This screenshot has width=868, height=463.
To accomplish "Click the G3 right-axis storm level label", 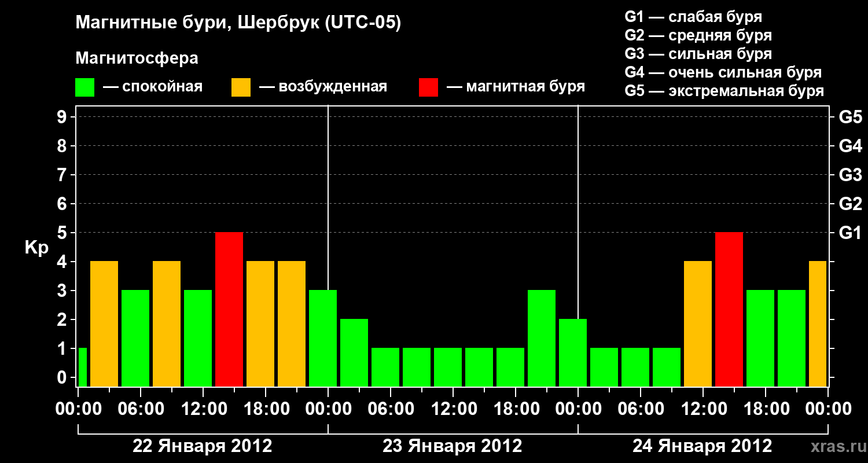I will [850, 175].
